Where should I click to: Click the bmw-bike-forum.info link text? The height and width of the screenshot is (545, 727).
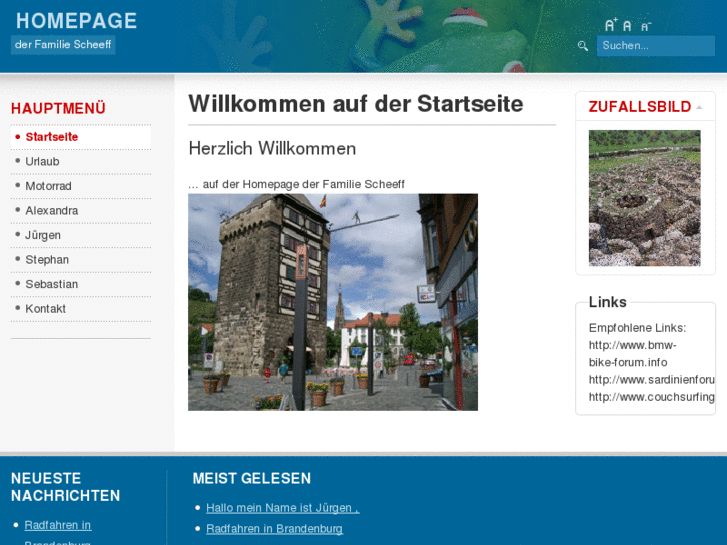click(632, 354)
